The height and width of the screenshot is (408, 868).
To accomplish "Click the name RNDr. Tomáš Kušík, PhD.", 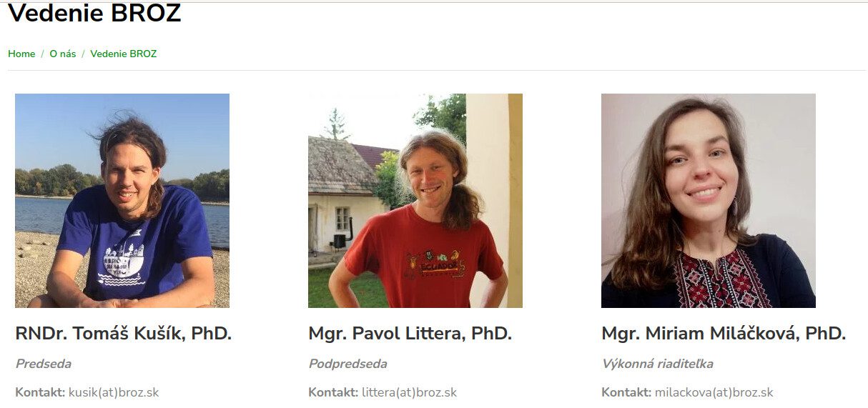I will 124,333.
